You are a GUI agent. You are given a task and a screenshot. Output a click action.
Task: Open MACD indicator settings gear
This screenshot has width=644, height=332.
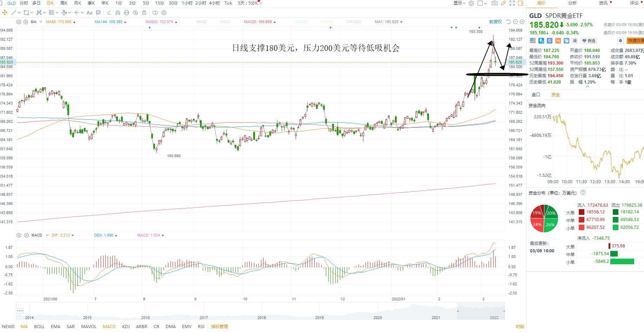coord(19,235)
